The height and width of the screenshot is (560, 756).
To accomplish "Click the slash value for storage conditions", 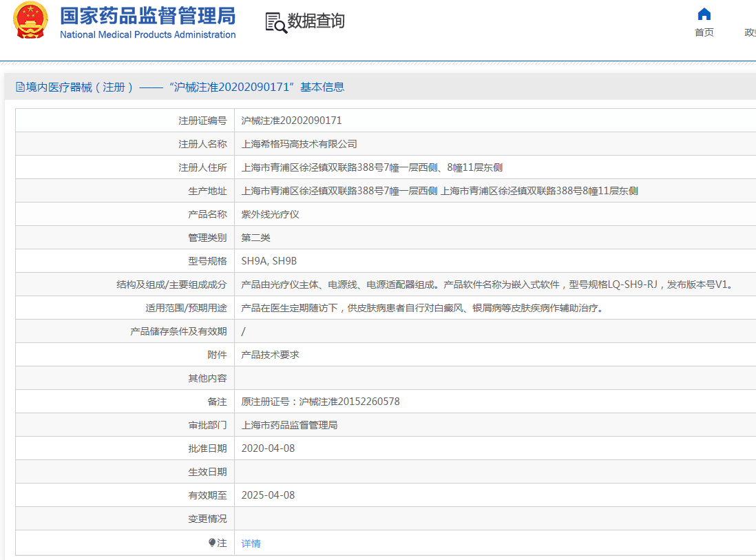I will pos(244,331).
